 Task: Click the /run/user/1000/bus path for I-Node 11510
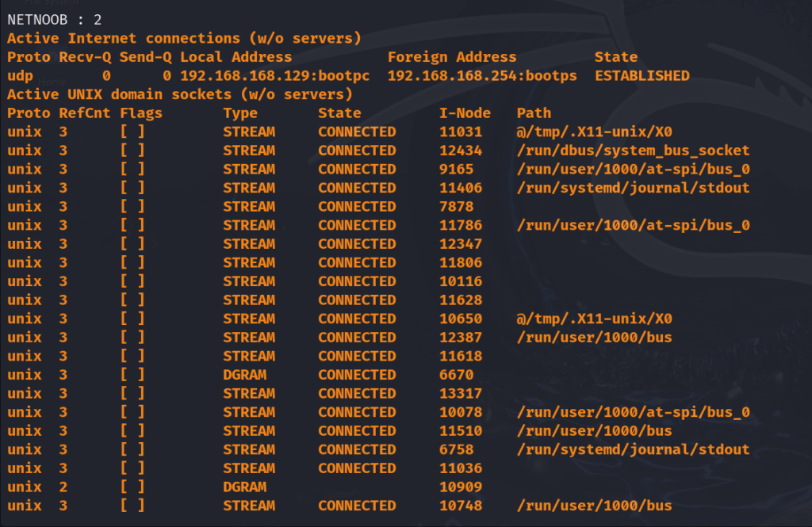[595, 430]
